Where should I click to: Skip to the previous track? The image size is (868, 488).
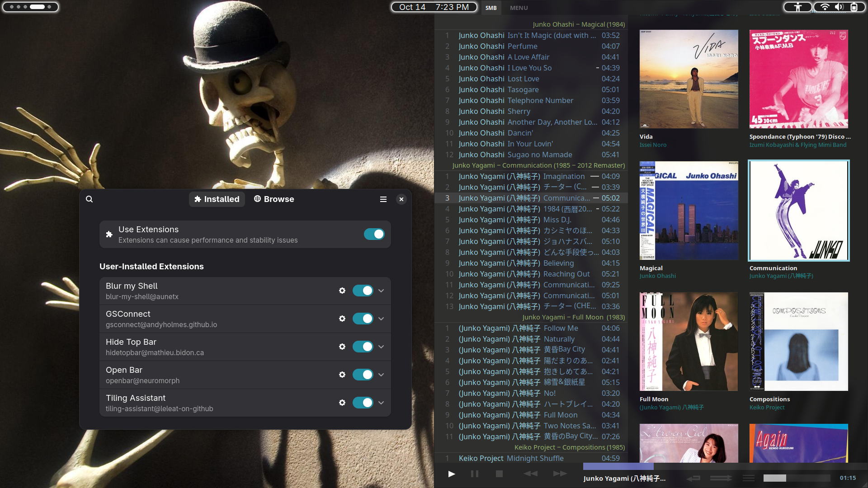530,474
